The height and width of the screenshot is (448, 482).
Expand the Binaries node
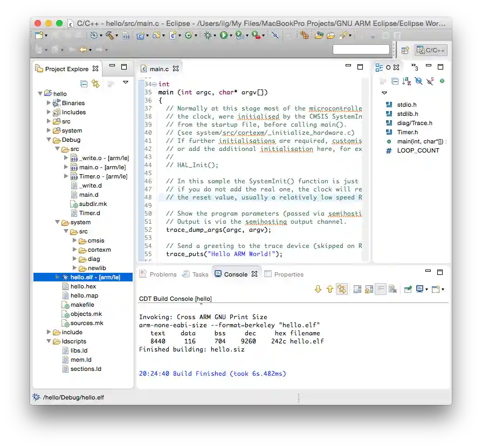click(49, 103)
